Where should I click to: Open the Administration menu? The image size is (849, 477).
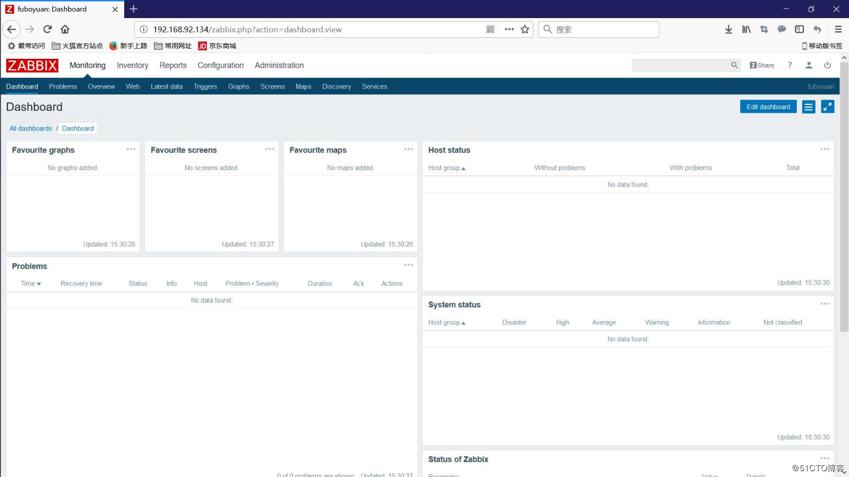(279, 65)
